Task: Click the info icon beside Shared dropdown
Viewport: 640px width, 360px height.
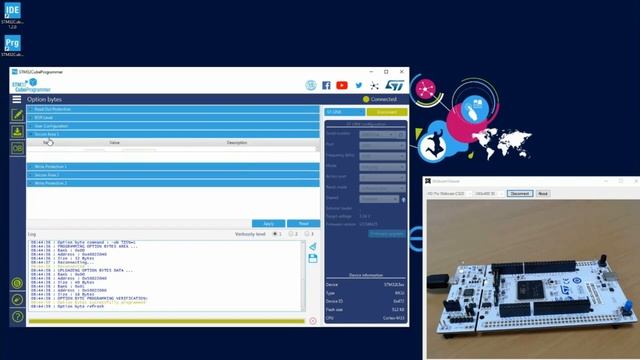Action: click(403, 200)
